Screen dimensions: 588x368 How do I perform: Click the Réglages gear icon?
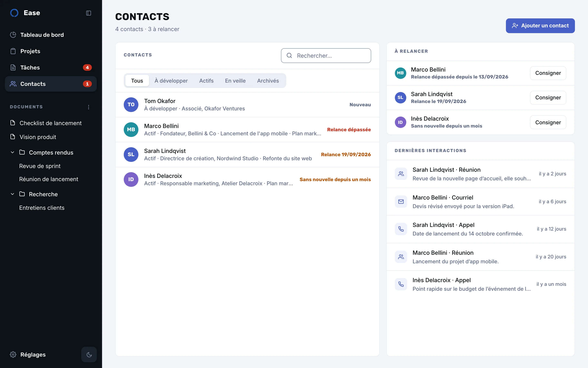coord(13,354)
